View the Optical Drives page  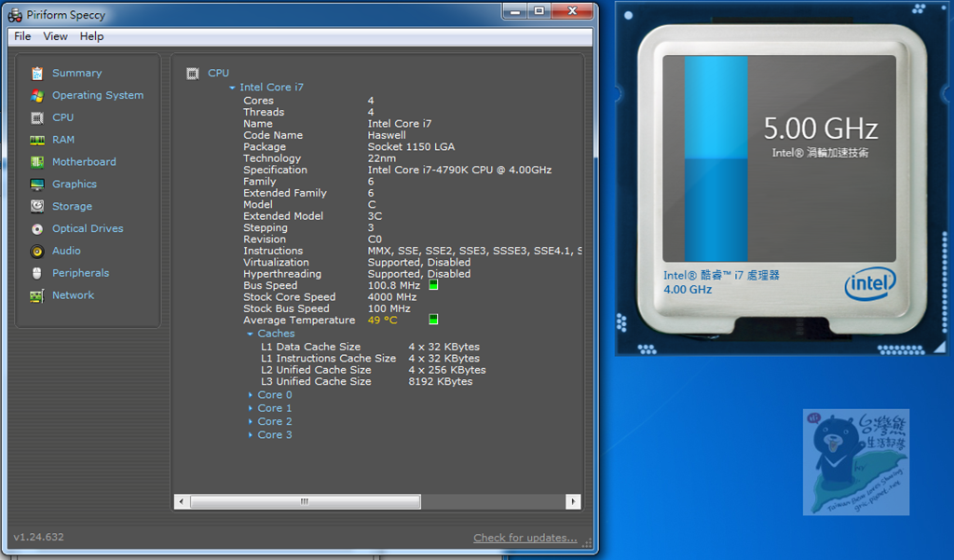(x=88, y=229)
